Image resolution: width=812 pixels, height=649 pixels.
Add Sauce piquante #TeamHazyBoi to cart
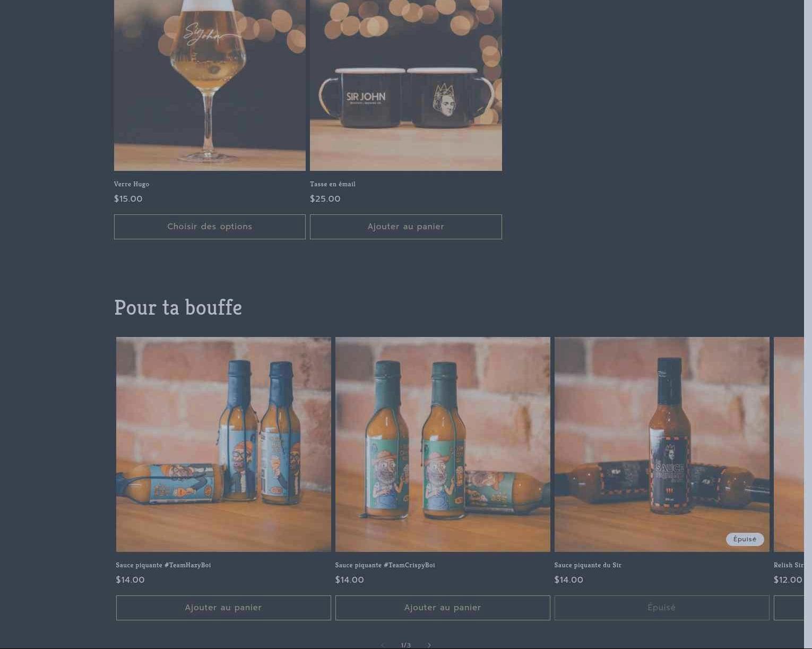point(223,608)
